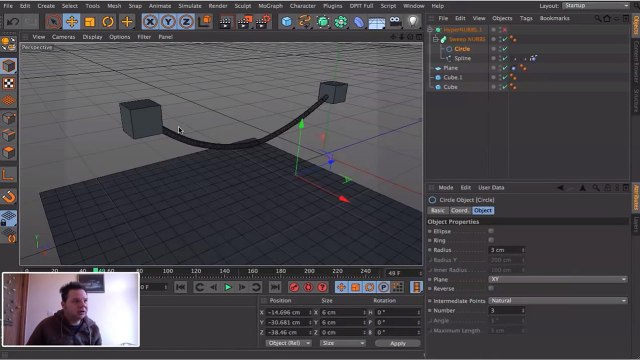Image resolution: width=640 pixels, height=360 pixels.
Task: Activate the Scale tool
Action: [x=90, y=22]
